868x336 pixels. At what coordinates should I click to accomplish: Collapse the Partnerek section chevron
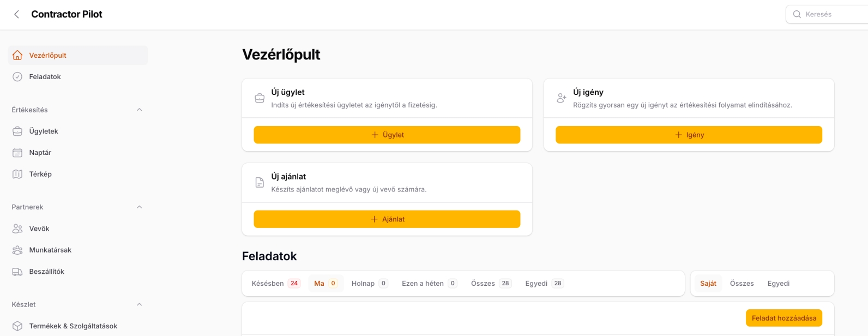click(139, 207)
